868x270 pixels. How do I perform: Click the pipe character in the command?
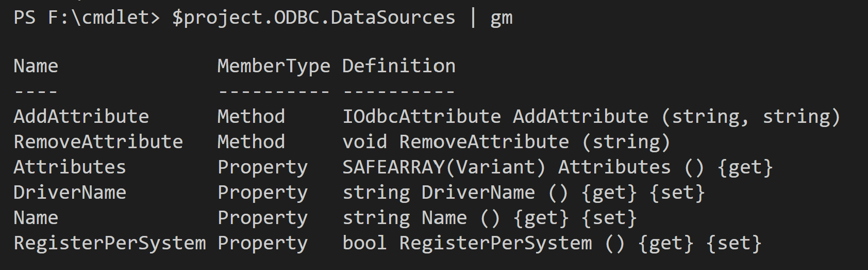pyautogui.click(x=473, y=18)
